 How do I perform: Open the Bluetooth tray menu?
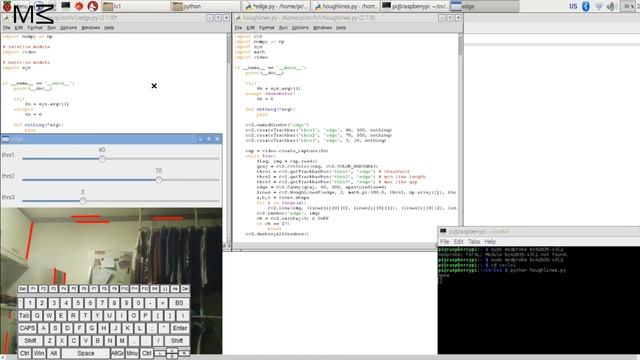[x=586, y=6]
